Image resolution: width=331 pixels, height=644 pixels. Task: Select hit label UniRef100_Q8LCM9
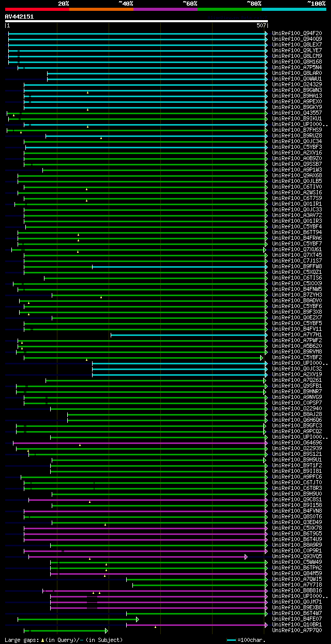click(296, 56)
